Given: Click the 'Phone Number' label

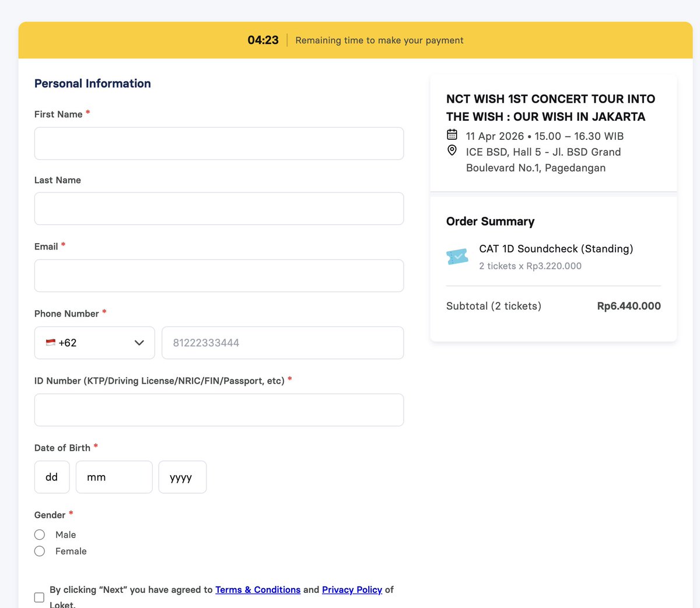Looking at the screenshot, I should (x=66, y=314).
